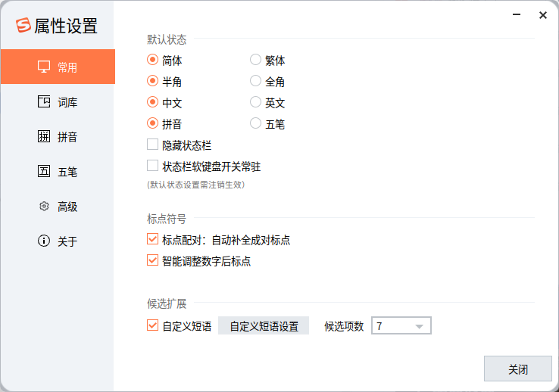Switch to the 常用 tab
The image size is (559, 392).
click(58, 67)
